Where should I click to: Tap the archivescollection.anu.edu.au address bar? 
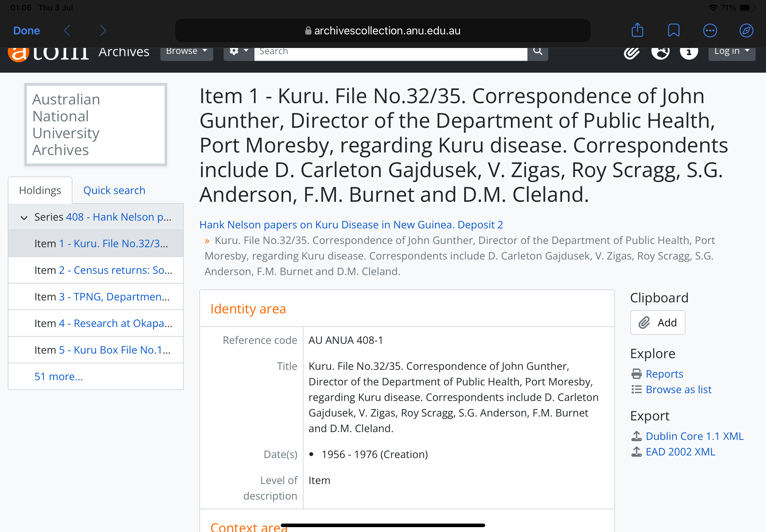coord(382,31)
